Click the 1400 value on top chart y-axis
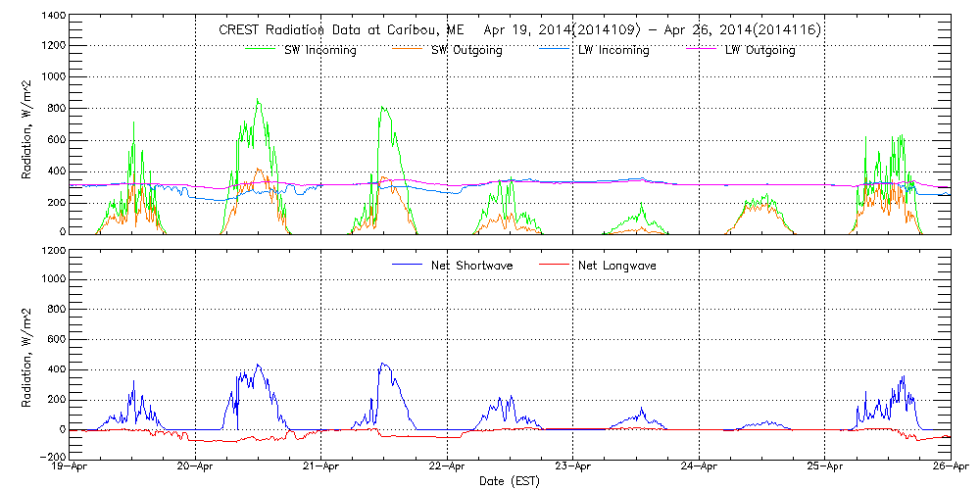This screenshot has height=490, width=980. [x=54, y=17]
